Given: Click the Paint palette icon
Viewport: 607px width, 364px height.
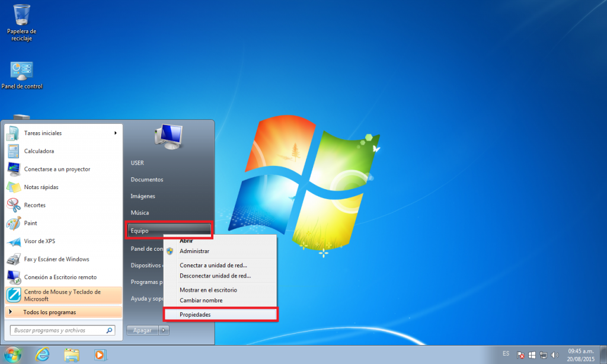Looking at the screenshot, I should click(14, 223).
